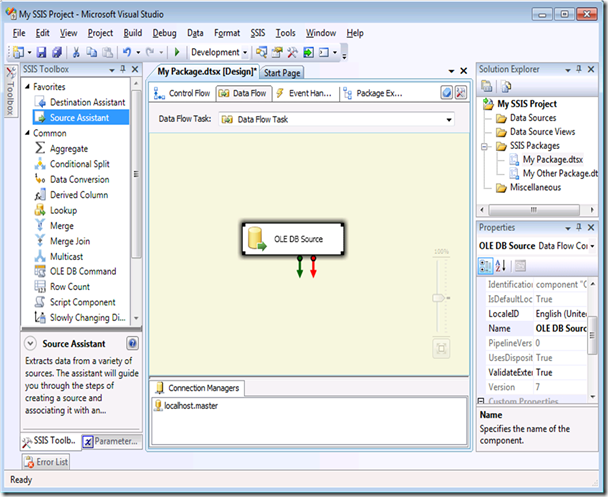608x497 pixels.
Task: Click the zoom fit-to-view icon on canvas
Action: tap(441, 349)
